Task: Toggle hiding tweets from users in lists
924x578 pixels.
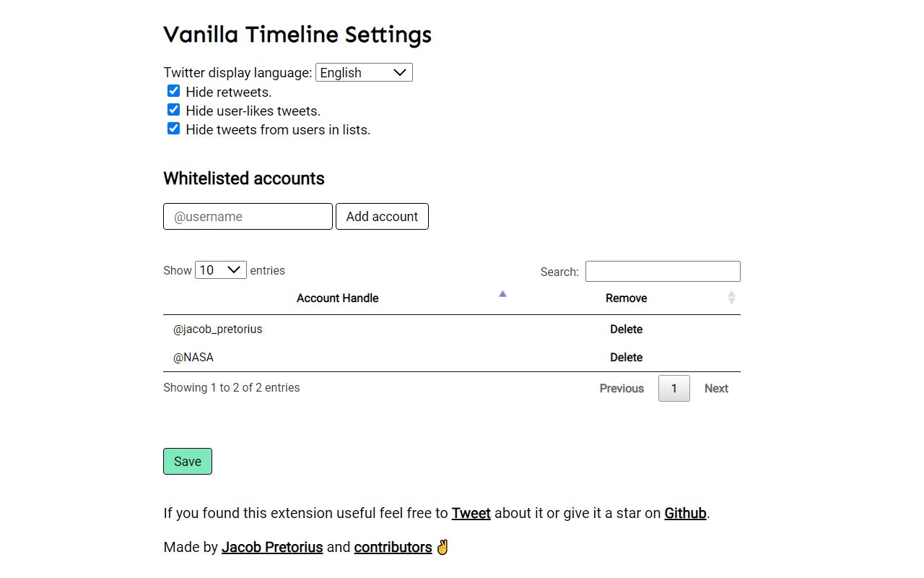Action: coord(173,128)
